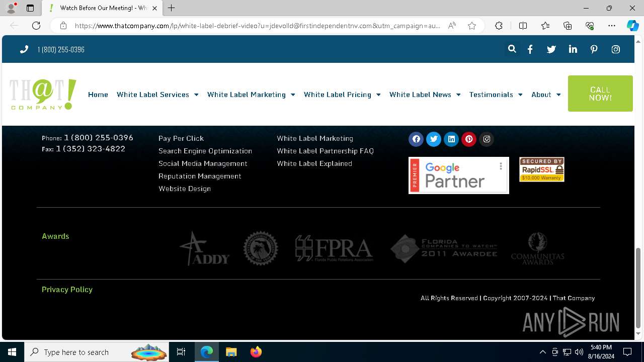This screenshot has width=644, height=362.
Task: Expand the Testimonials dropdown arrow
Action: coord(520,95)
